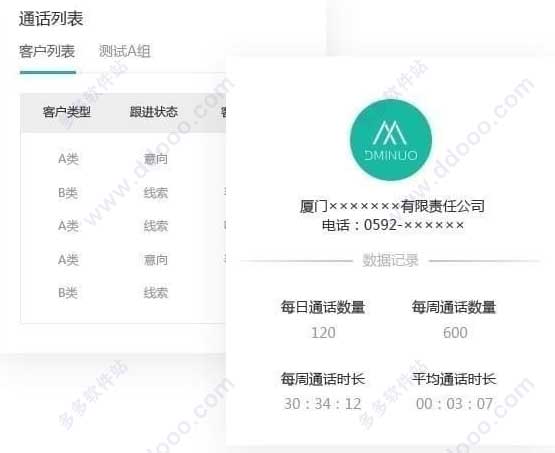Image resolution: width=555 pixels, height=453 pixels.
Task: Select the first row A类 cell
Action: point(68,159)
